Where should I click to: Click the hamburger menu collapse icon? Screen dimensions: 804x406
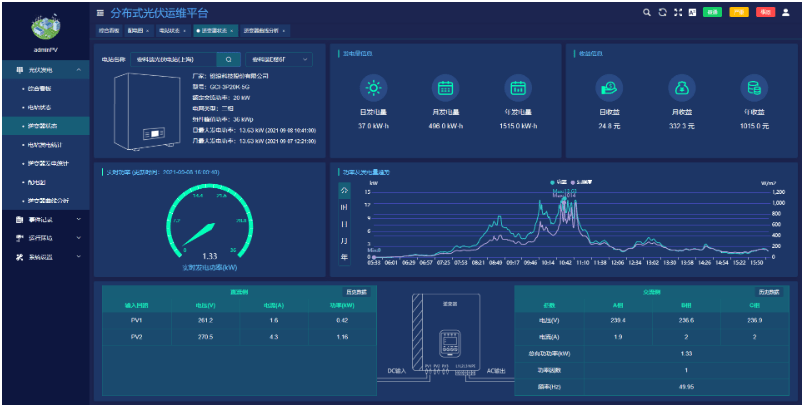click(x=100, y=13)
